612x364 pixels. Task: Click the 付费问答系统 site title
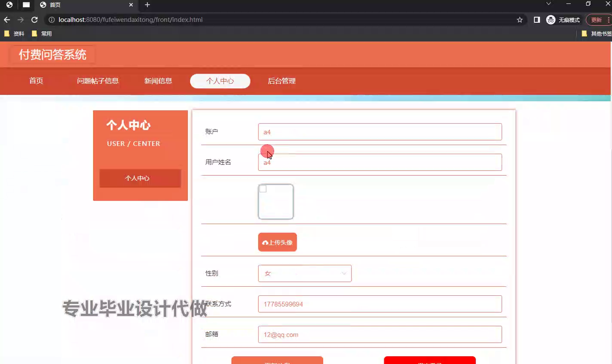[52, 55]
